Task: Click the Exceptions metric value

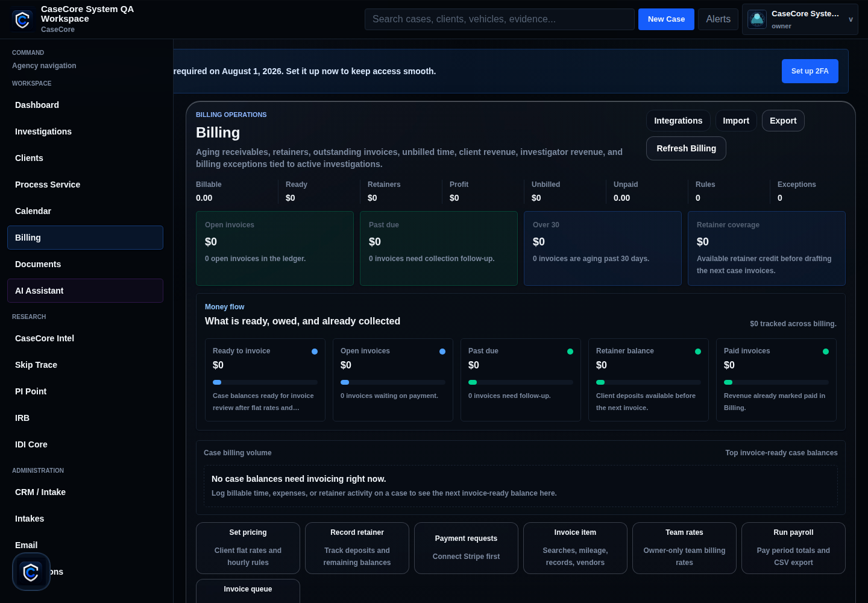Action: point(780,198)
